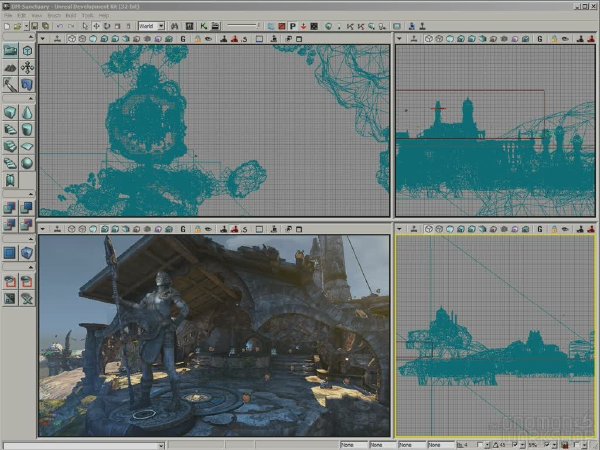Viewport: 600px width, 450px height.
Task: Open actor search with binoculars icon
Action: click(x=175, y=26)
